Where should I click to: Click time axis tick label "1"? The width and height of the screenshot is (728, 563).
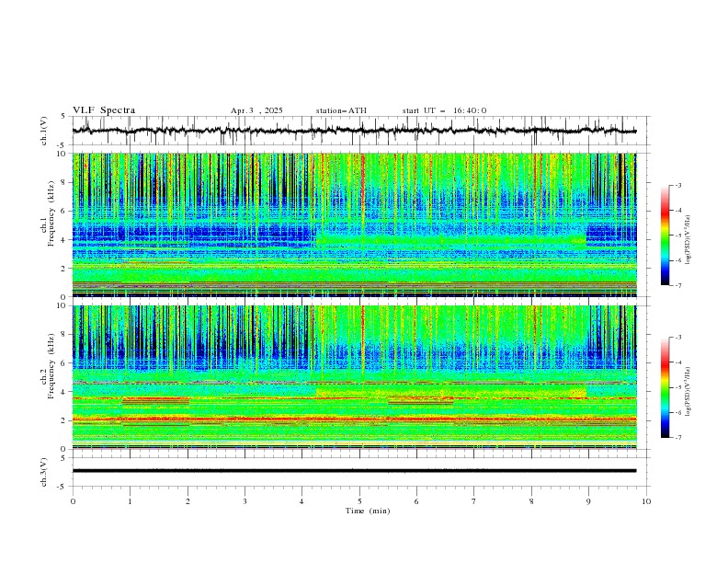tap(130, 501)
